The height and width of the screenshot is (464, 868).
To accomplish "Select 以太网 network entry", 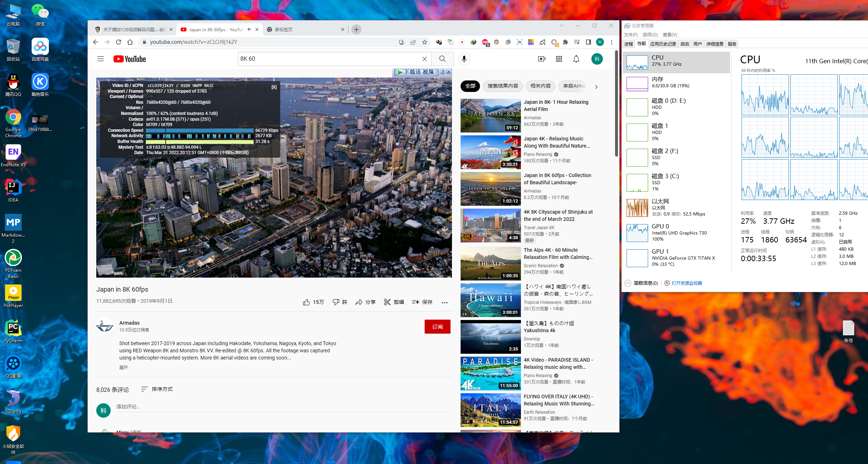I will click(677, 208).
